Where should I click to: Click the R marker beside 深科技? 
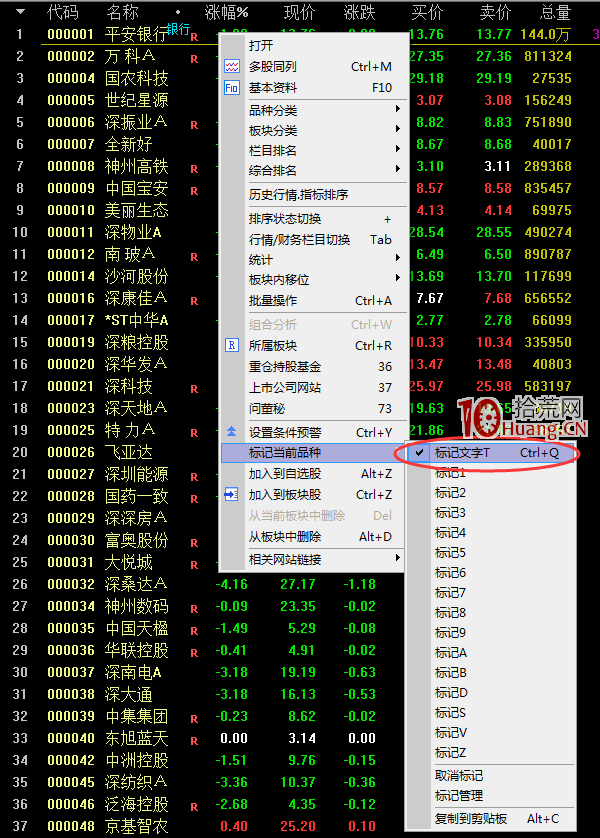[194, 389]
